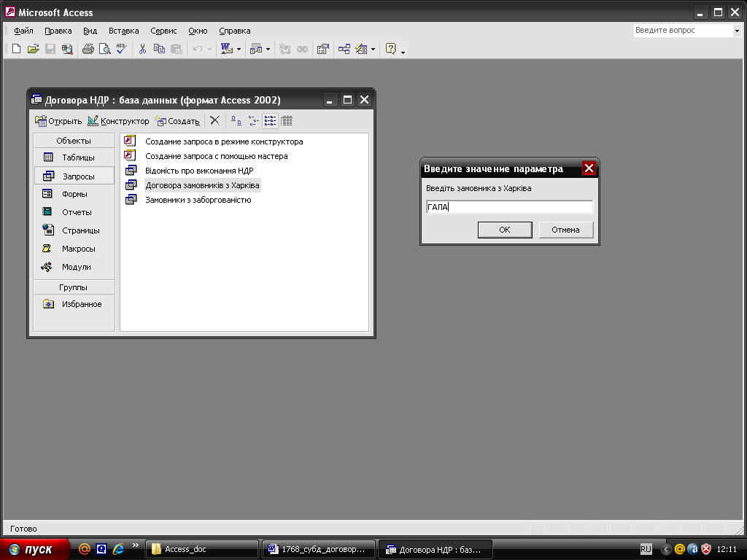This screenshot has width=747, height=560.
Task: Click the Print toolbar icon
Action: tap(88, 49)
